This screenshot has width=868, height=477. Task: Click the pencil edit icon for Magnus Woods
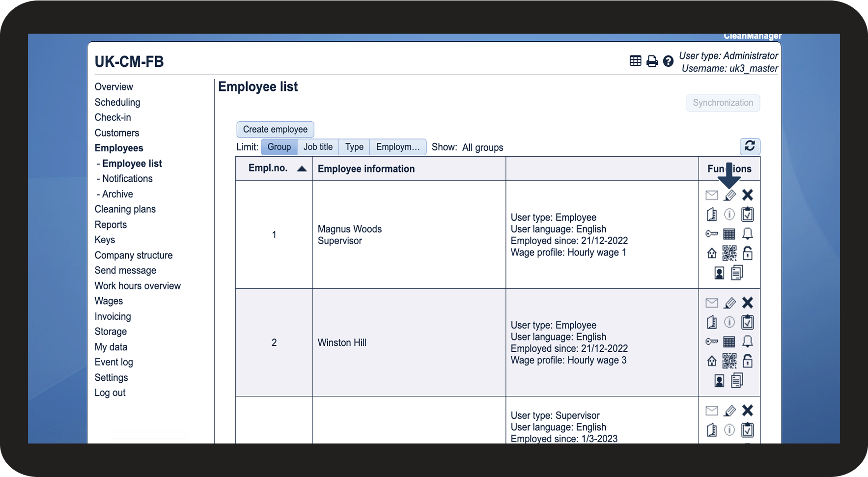(x=730, y=196)
